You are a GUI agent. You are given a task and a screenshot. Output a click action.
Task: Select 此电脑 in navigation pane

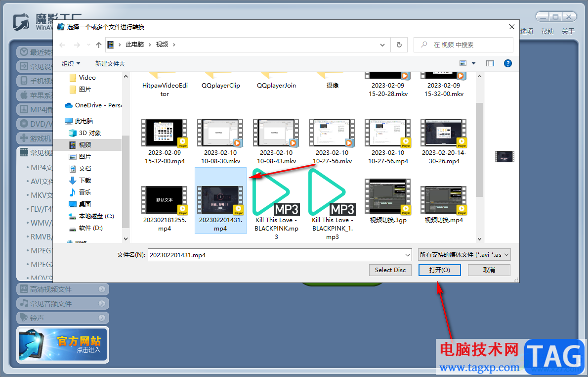79,121
